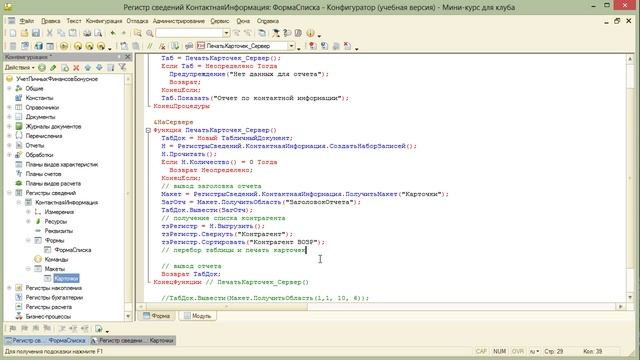Screen dimensions: 640x360
Task: Select Планы счетов in the tree
Action: [43, 174]
